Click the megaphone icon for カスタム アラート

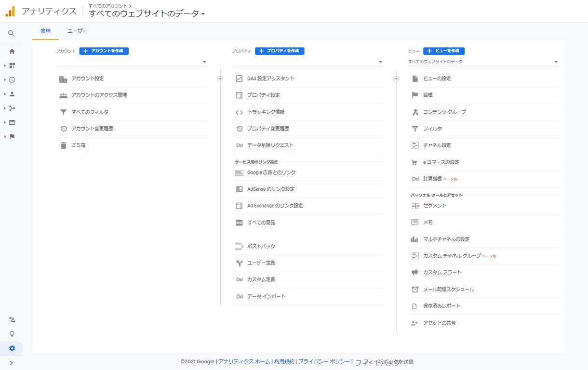(414, 273)
